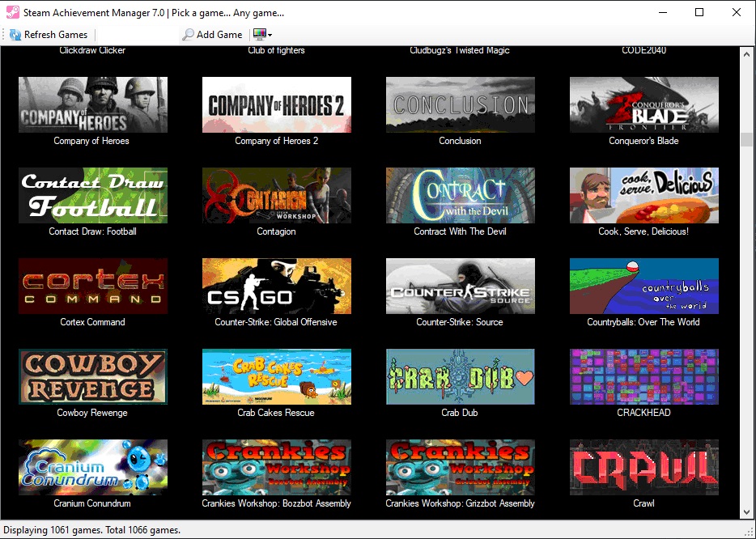The height and width of the screenshot is (539, 756).
Task: Select the Company of Heroes 2 thumbnail
Action: click(x=277, y=104)
